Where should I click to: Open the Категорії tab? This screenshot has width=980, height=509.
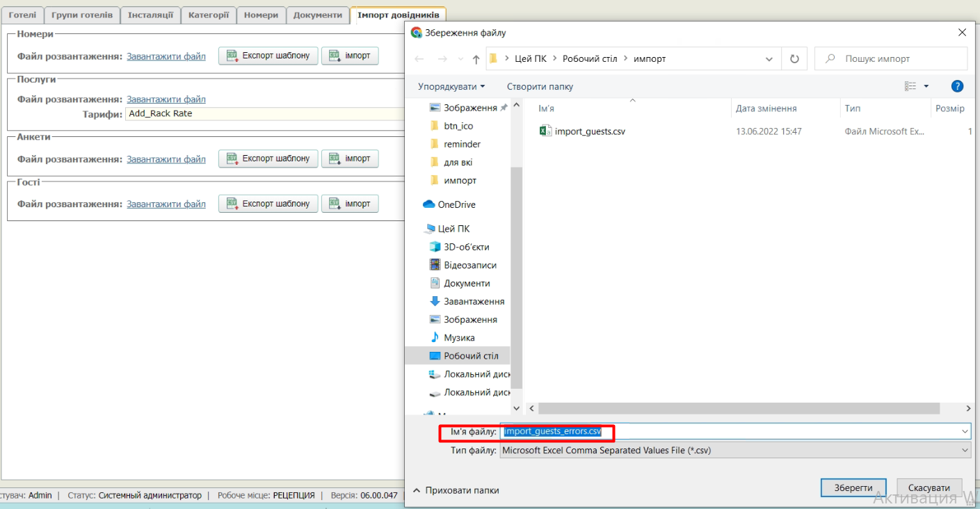click(209, 15)
